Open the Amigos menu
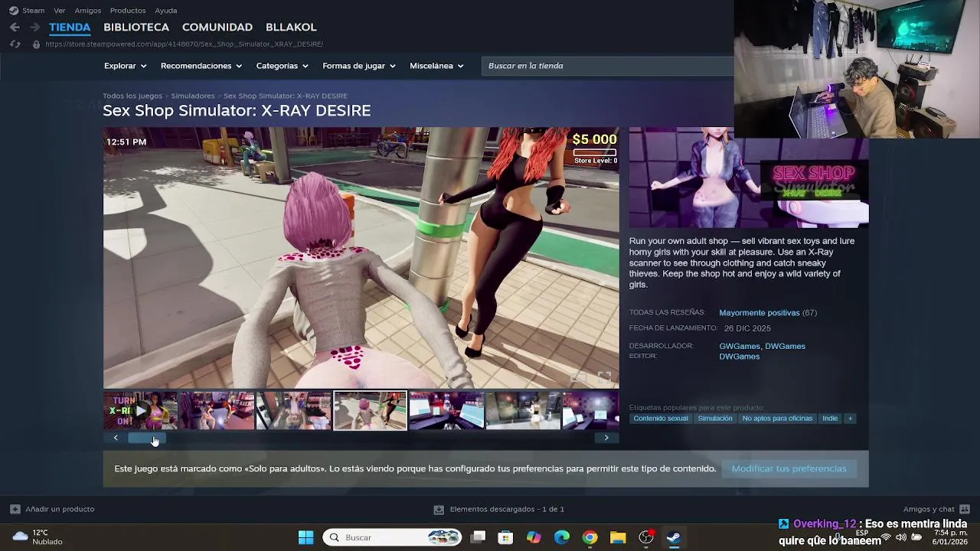 point(88,11)
